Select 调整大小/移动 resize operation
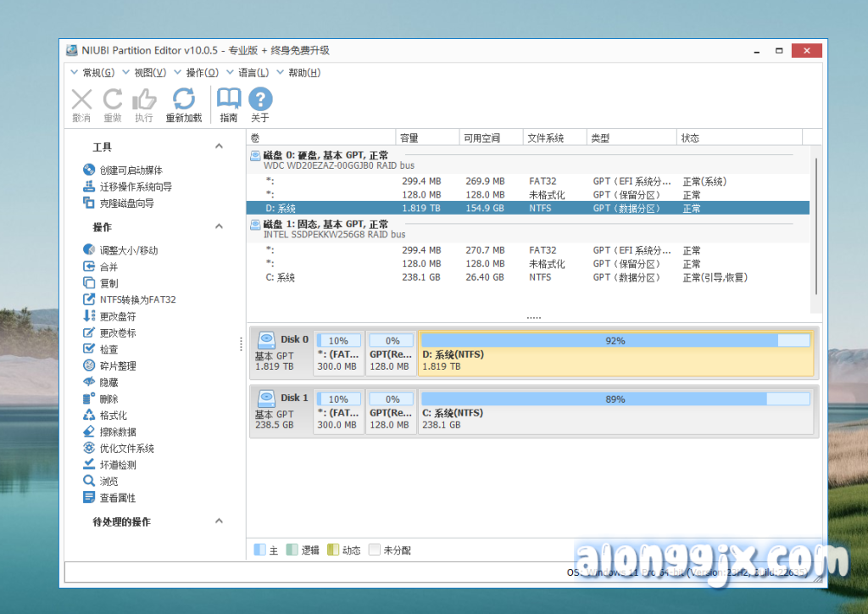Screen dimensions: 868x614 [x=128, y=250]
